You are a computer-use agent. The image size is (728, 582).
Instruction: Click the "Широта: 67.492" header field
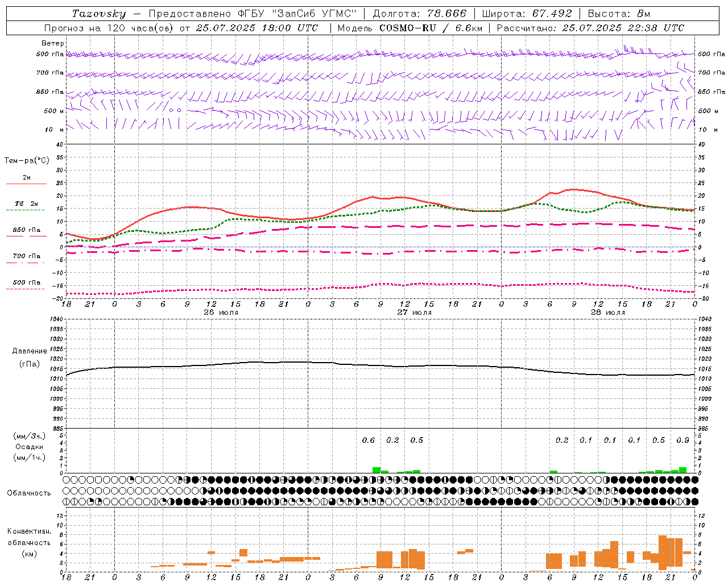coord(527,14)
